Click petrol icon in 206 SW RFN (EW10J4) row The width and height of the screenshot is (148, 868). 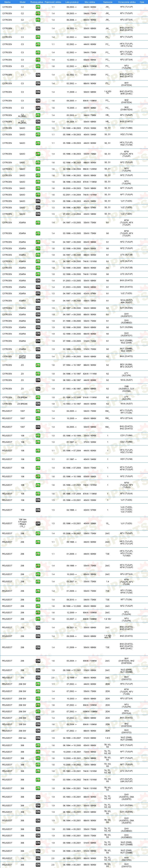pos(38,712)
